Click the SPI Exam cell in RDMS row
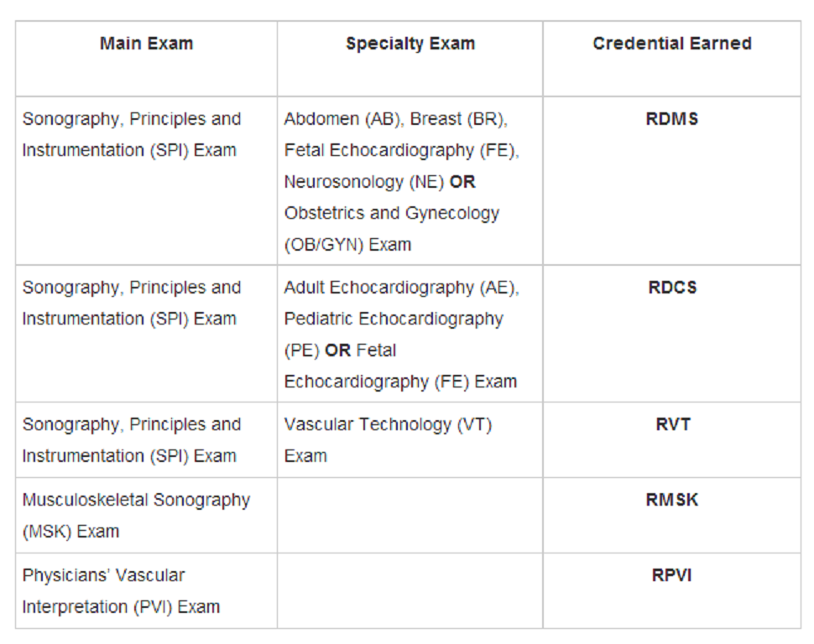 [146, 180]
